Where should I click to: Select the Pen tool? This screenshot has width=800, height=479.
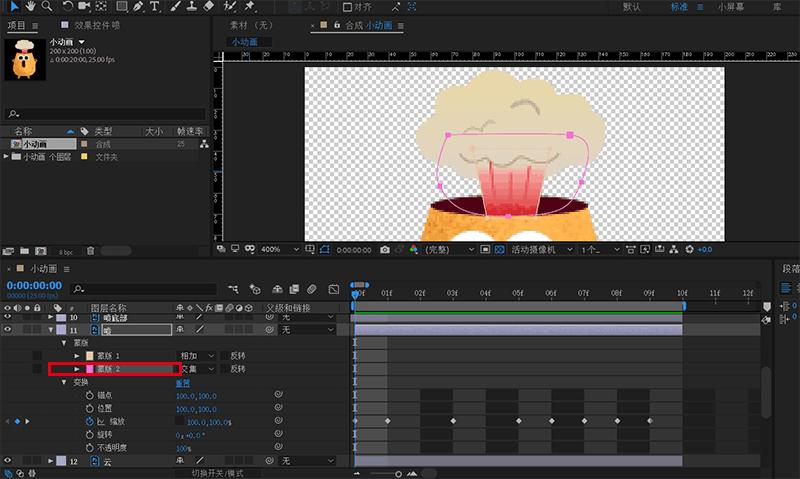[139, 7]
